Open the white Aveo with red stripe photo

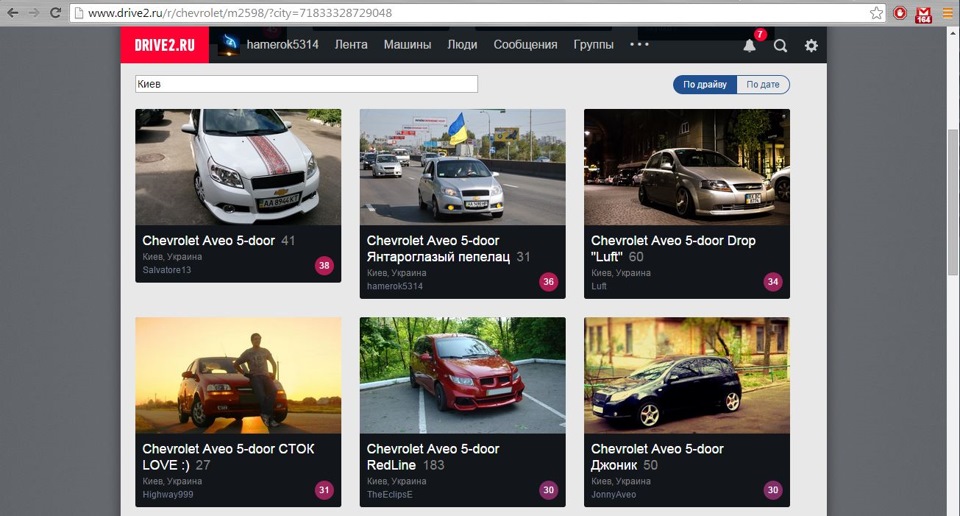(238, 167)
